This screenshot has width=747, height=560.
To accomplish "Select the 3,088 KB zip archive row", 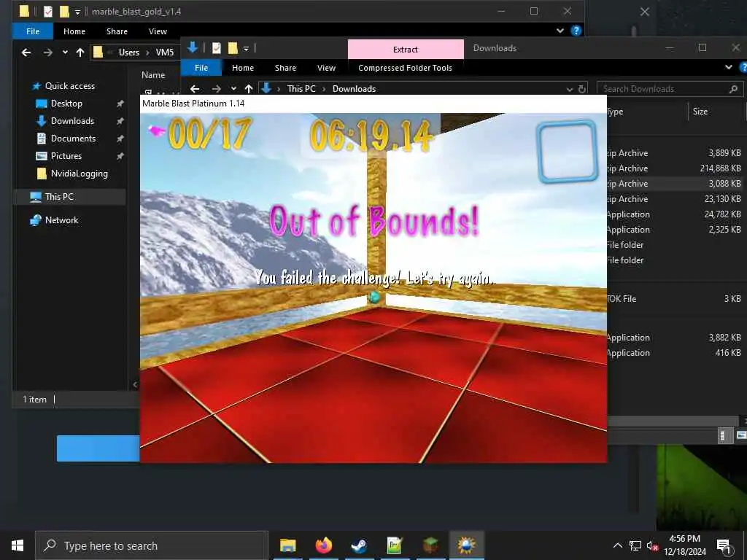I will (x=675, y=184).
